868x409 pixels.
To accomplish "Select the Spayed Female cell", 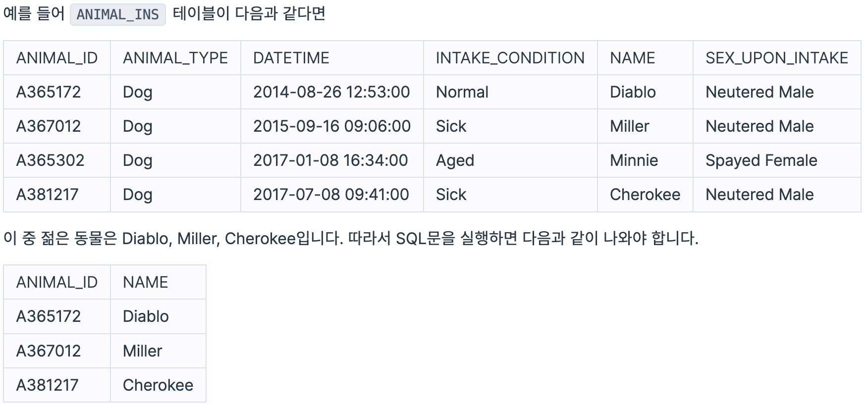I will click(x=777, y=160).
